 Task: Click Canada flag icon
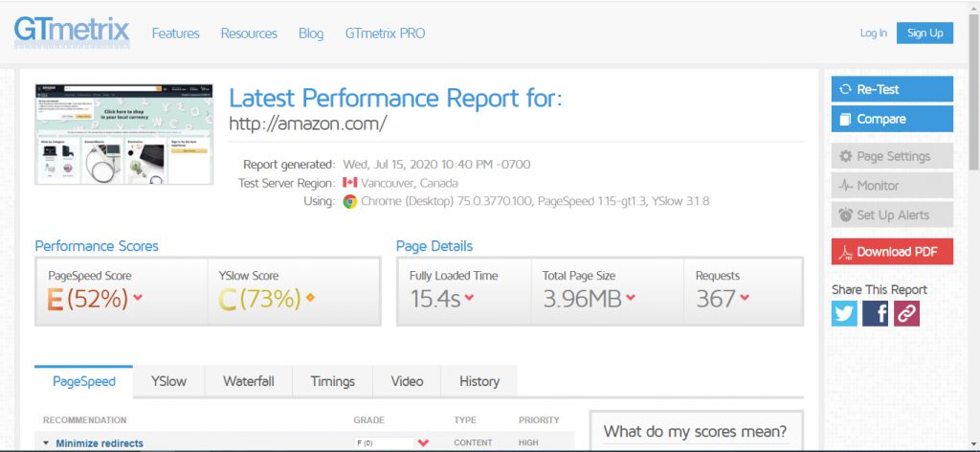pyautogui.click(x=350, y=183)
